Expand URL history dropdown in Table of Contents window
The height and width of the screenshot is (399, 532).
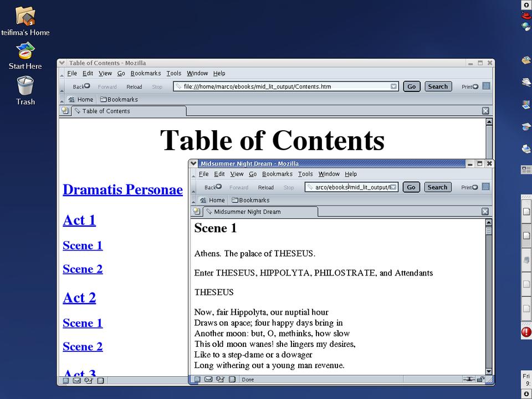(x=393, y=86)
